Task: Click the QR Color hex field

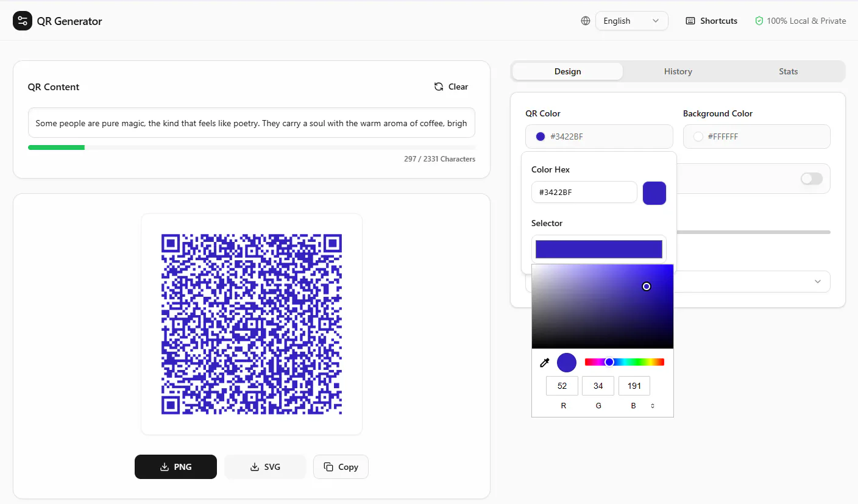Action: click(599, 137)
